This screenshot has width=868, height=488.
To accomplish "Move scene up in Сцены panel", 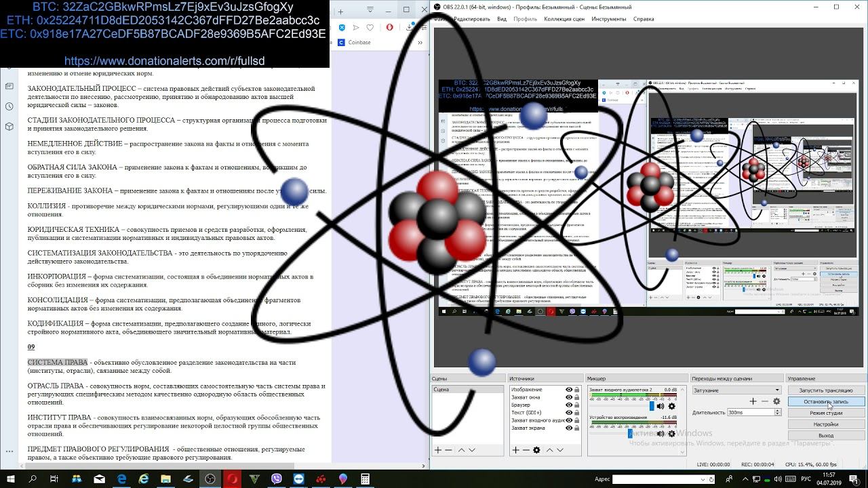I will [x=461, y=450].
